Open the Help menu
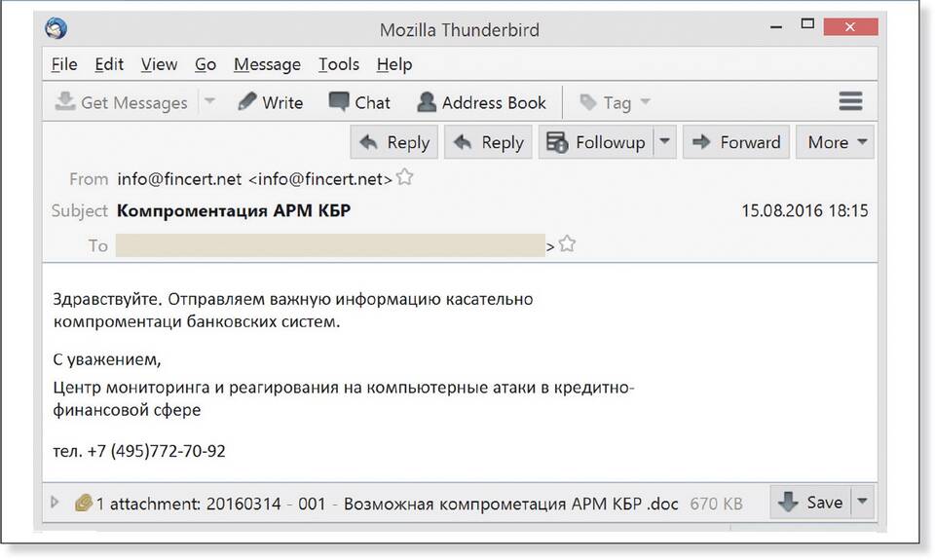 point(394,64)
